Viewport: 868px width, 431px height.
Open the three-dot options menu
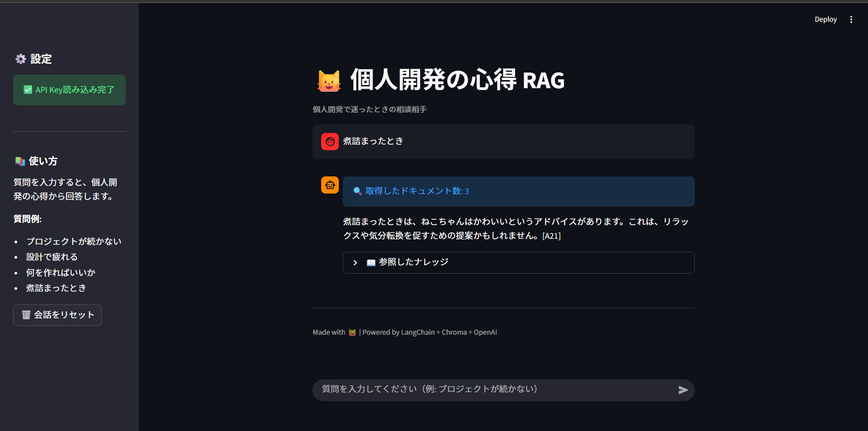[x=851, y=19]
